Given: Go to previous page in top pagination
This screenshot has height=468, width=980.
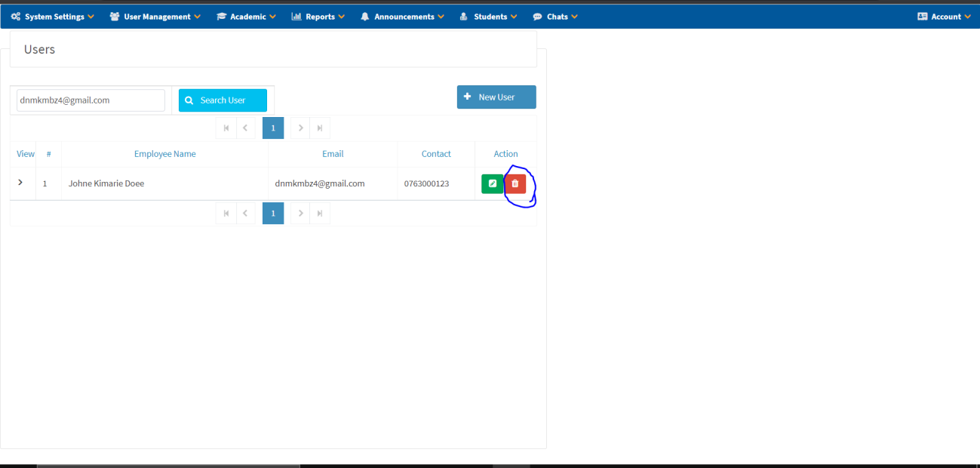Looking at the screenshot, I should [245, 128].
